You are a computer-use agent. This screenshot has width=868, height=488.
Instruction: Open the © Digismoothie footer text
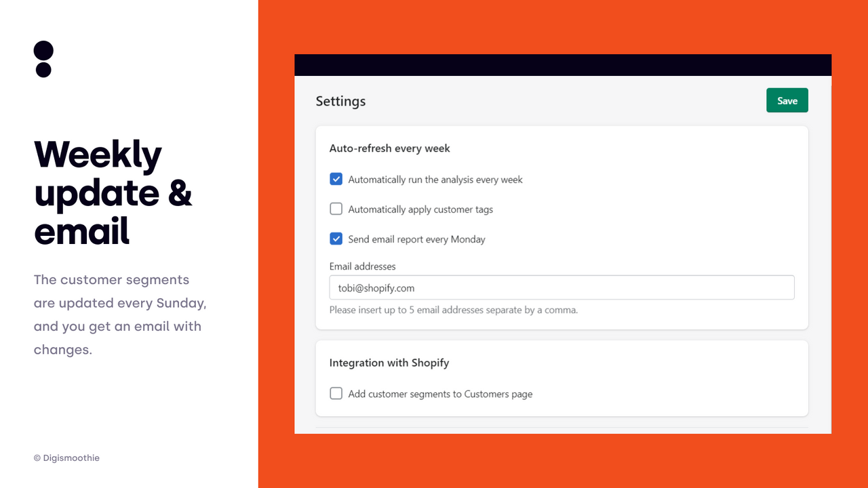coord(66,458)
